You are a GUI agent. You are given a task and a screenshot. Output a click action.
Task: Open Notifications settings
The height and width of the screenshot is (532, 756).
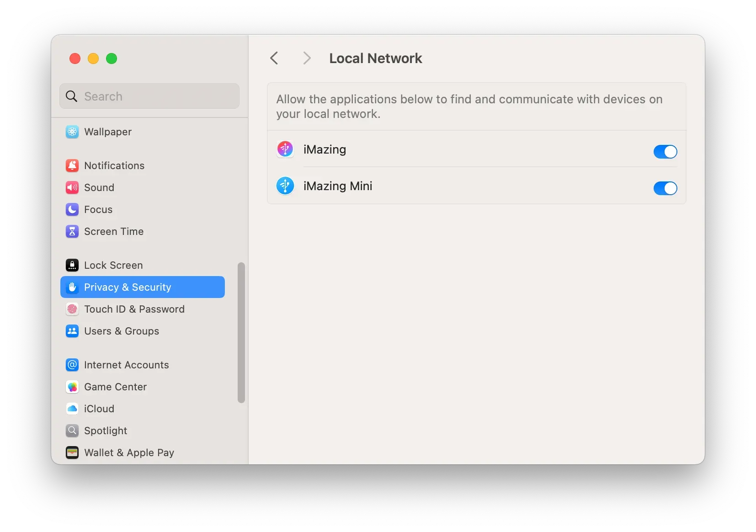tap(114, 165)
